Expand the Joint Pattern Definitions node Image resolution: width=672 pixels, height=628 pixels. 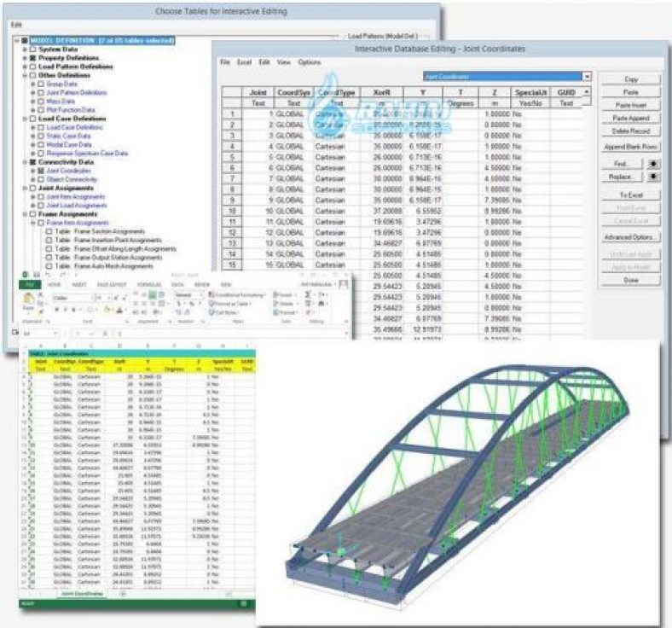click(33, 93)
